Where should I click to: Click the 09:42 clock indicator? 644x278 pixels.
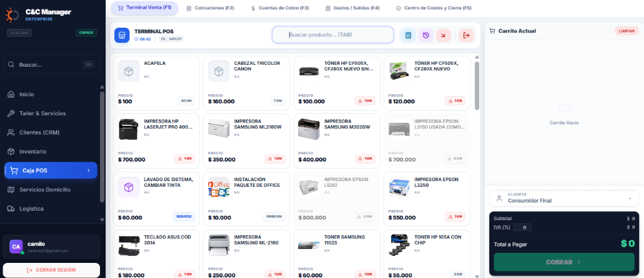tap(143, 39)
